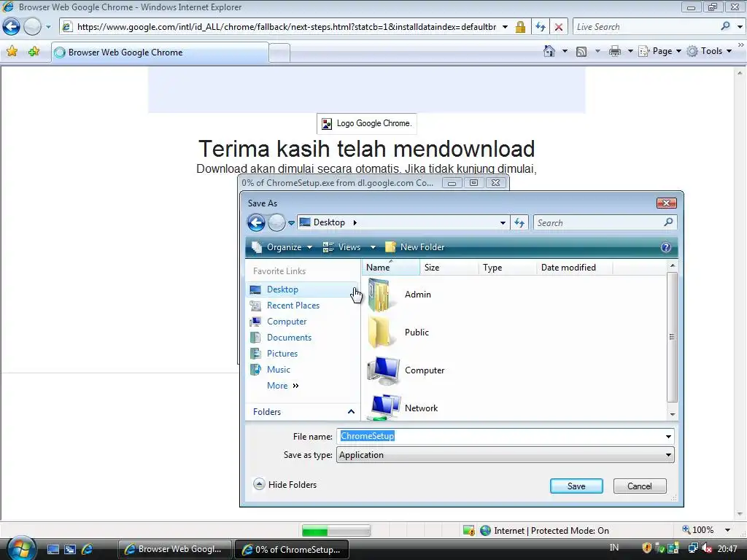Click Cancel button in Save As
Screen dimensions: 747x560
639,486
